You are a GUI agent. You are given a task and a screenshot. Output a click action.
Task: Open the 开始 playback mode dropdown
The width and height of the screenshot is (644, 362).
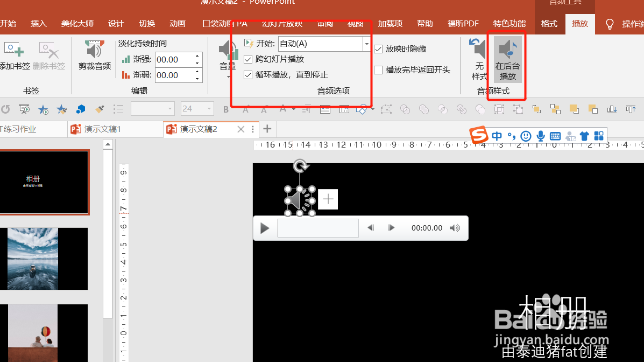pos(366,44)
